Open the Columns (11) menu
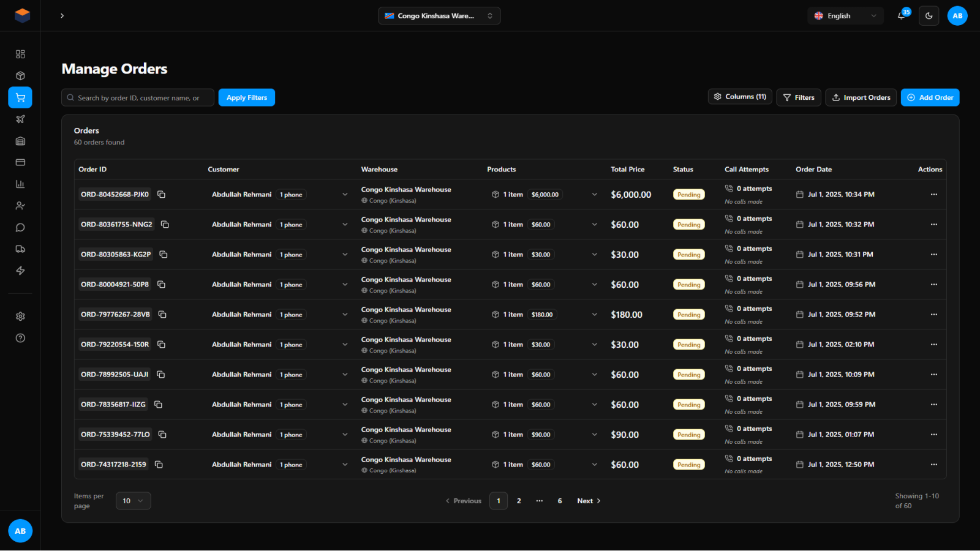The height and width of the screenshot is (551, 980). coord(739,97)
